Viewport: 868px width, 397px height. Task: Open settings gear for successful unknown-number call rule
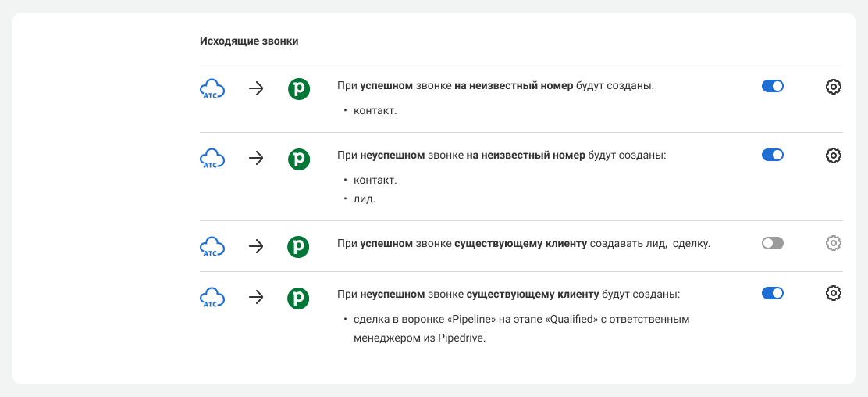(833, 87)
